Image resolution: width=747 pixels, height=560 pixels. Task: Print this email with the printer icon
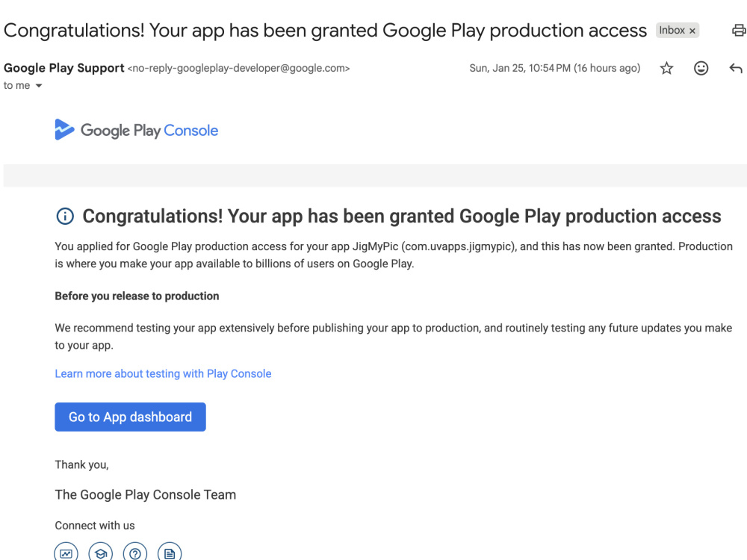pos(739,31)
